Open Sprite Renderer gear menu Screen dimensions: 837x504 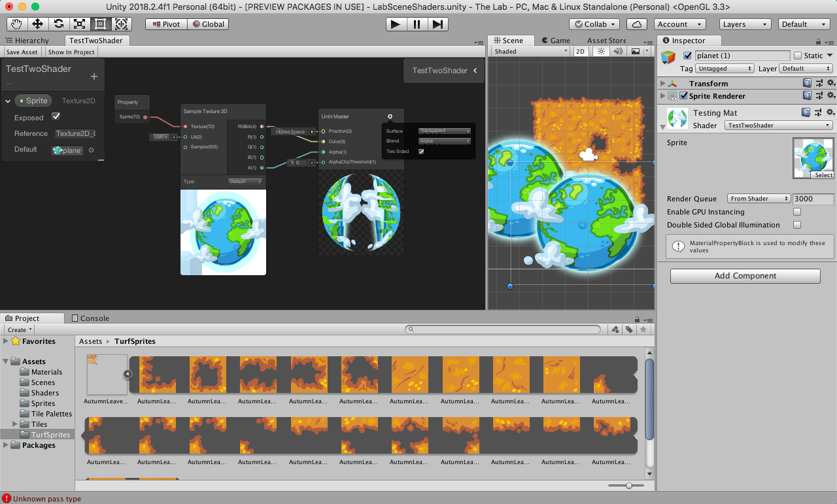click(x=830, y=95)
